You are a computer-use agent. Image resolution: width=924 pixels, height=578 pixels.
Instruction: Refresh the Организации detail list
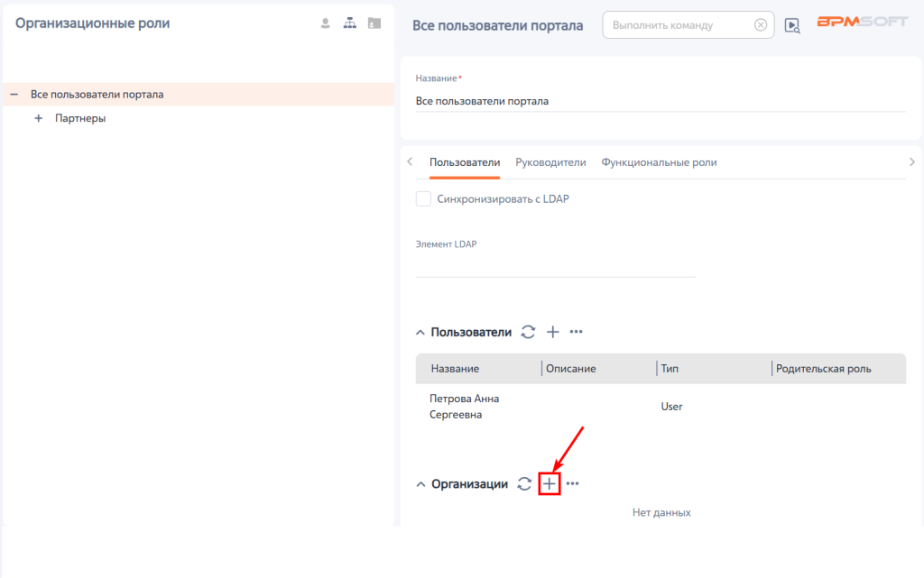point(524,484)
